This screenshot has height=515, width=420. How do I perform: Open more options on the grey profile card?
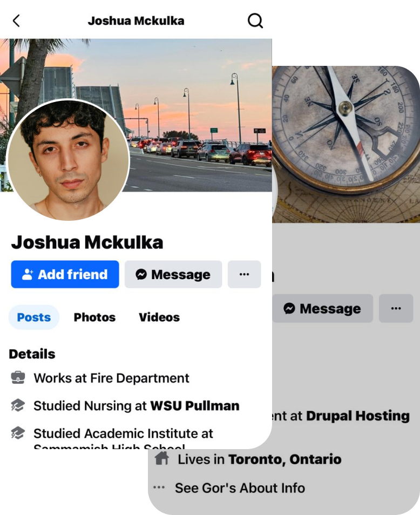[396, 308]
